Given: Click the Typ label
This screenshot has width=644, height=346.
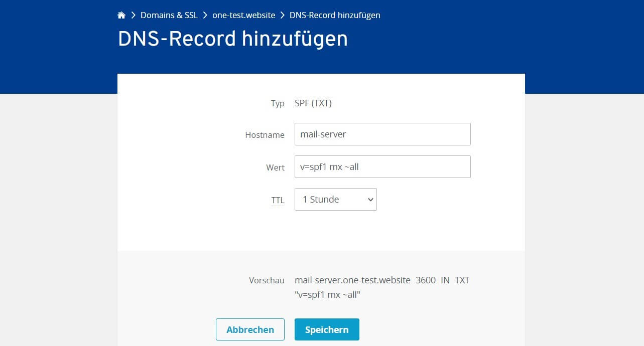Looking at the screenshot, I should coord(278,104).
